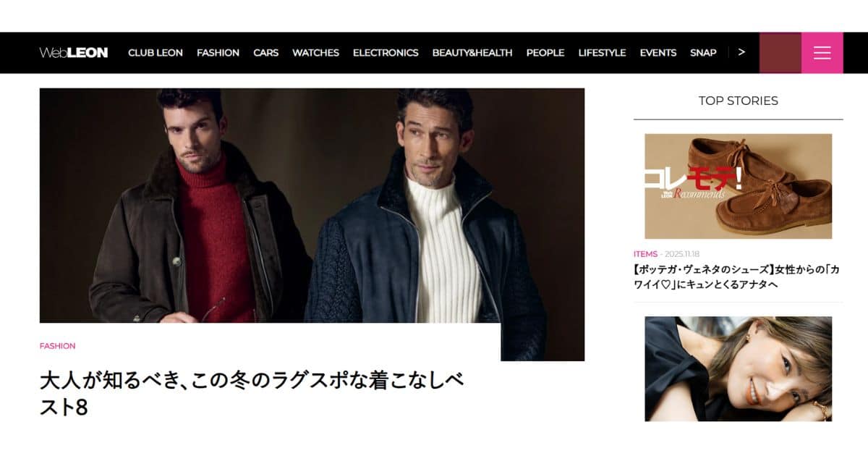Screen dimensions: 868x456
Task: Click the ITEMS category tag
Action: click(x=645, y=254)
